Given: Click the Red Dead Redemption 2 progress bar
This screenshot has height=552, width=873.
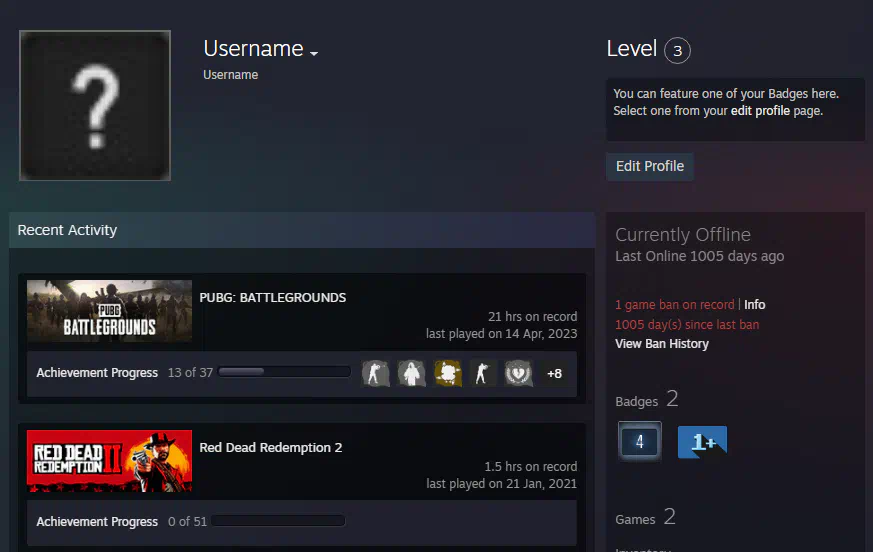Looking at the screenshot, I should coord(278,521).
